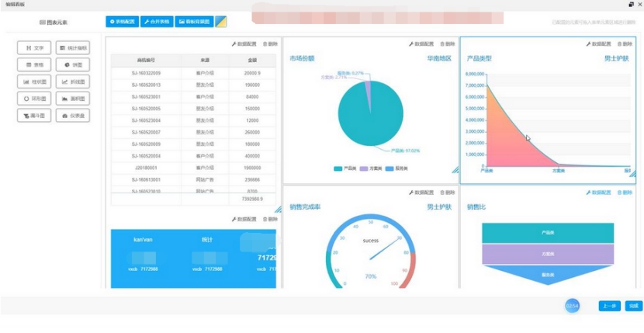Open 看板背景图 background image setting
The image size is (644, 333).
tap(194, 22)
